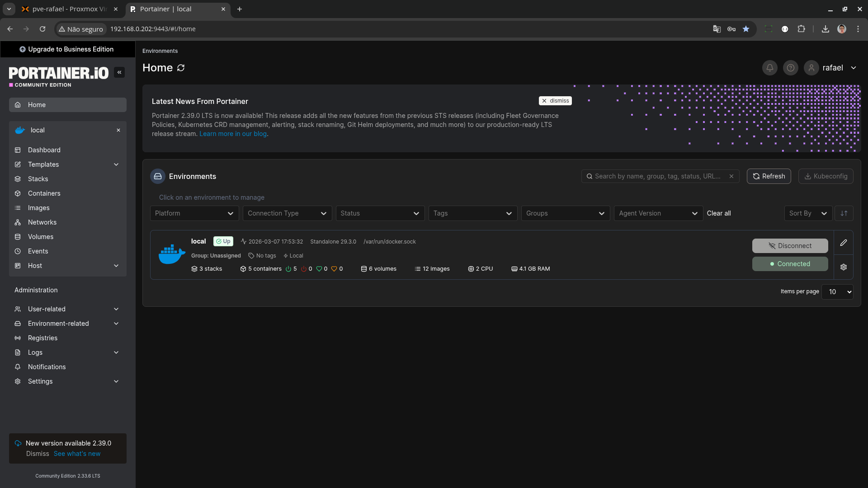Viewport: 868px width, 488px height.
Task: Open the Platform filter dropdown
Action: [x=194, y=213]
